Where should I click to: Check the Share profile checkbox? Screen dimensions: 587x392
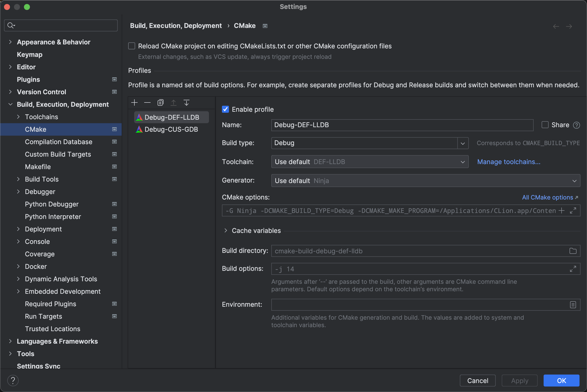pyautogui.click(x=545, y=125)
